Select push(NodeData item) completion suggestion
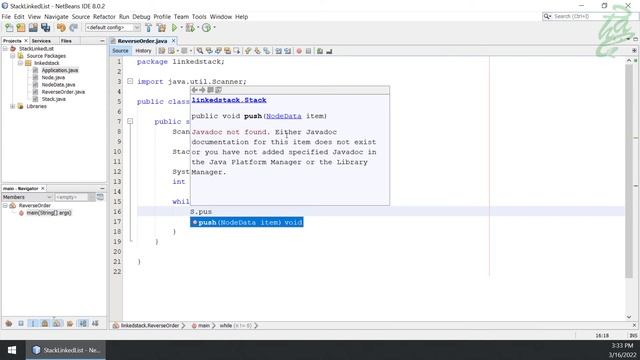The image size is (640, 360). click(x=247, y=222)
